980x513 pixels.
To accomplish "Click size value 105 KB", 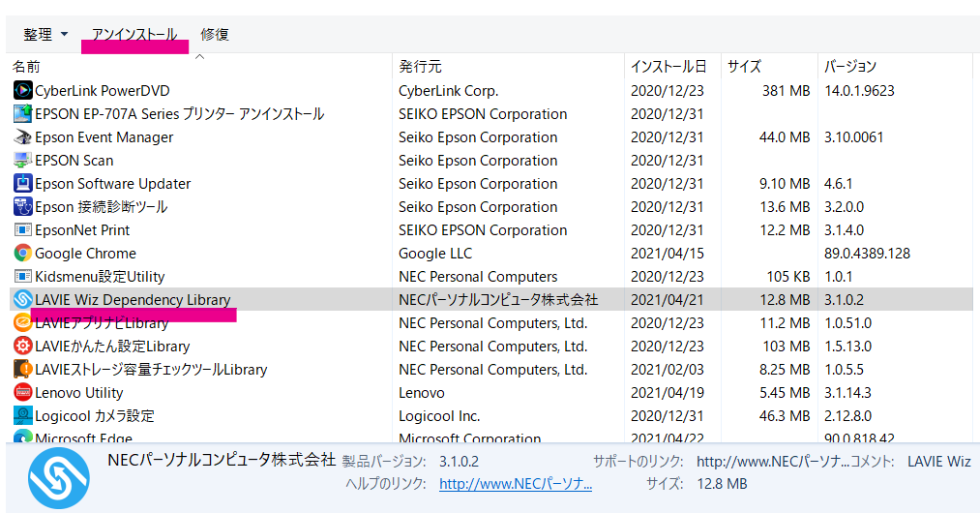I will [788, 276].
